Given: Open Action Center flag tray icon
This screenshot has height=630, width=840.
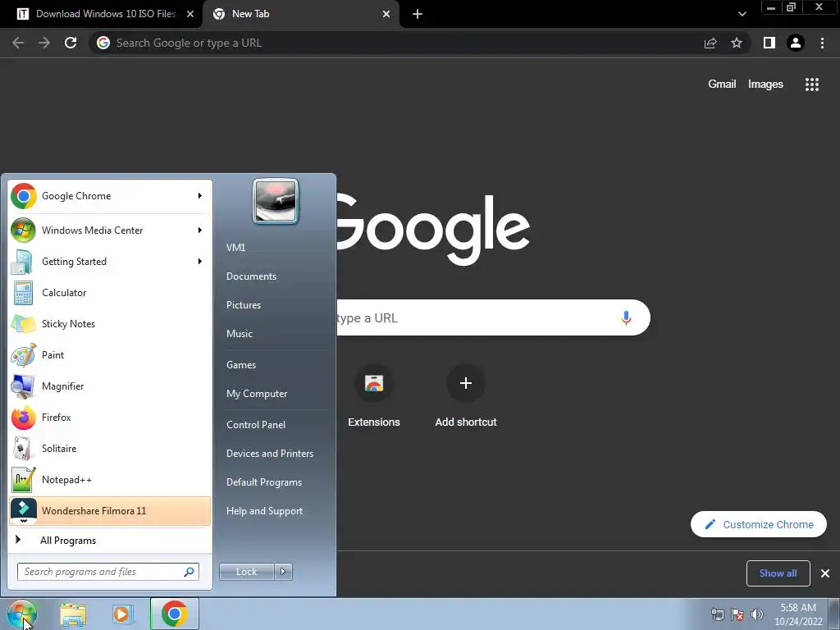Looking at the screenshot, I should point(737,614).
